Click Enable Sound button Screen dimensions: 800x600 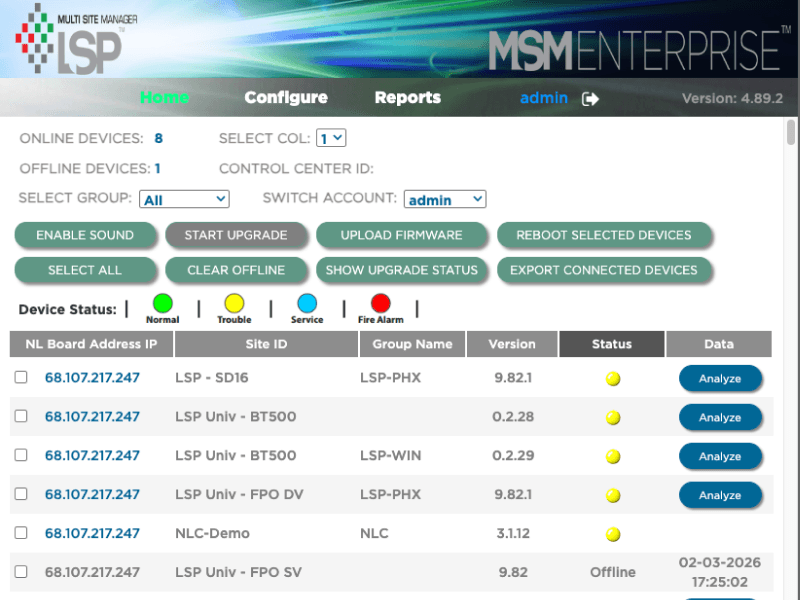(x=85, y=235)
